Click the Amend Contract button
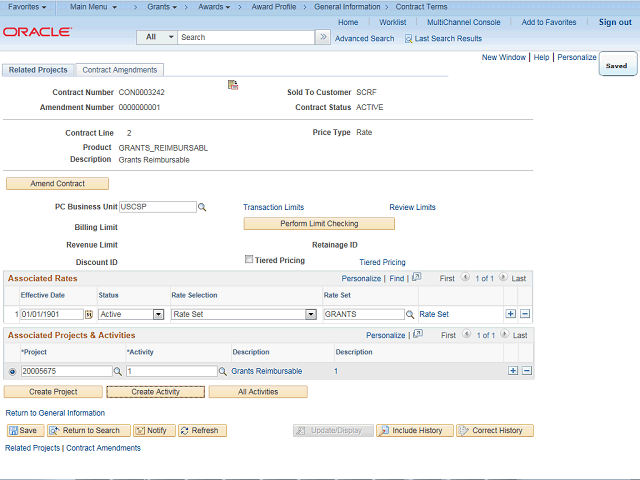Viewport: 640px width, 480px height. point(57,184)
